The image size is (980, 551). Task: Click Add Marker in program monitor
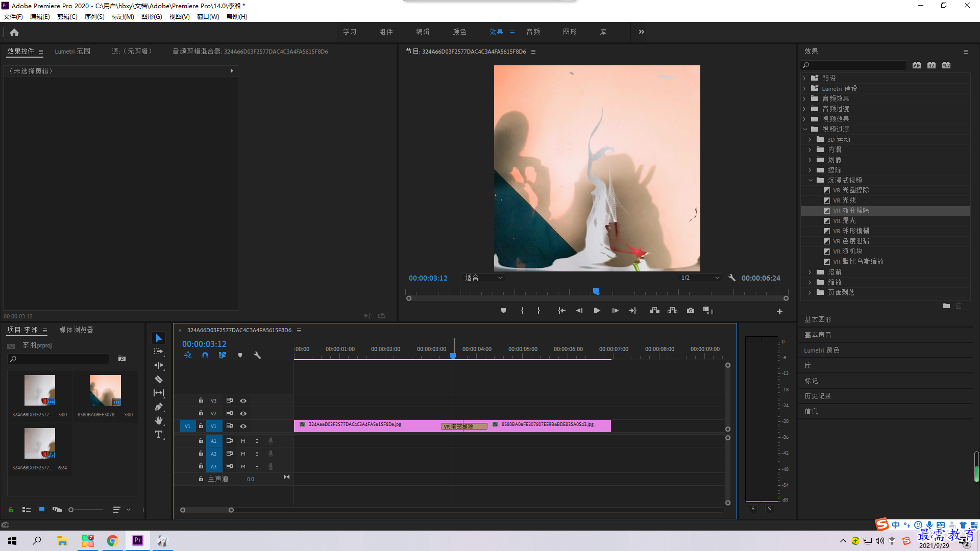[x=503, y=310]
